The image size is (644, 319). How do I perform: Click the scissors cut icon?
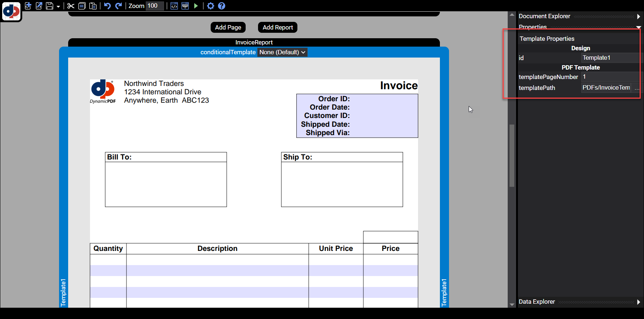pos(71,6)
